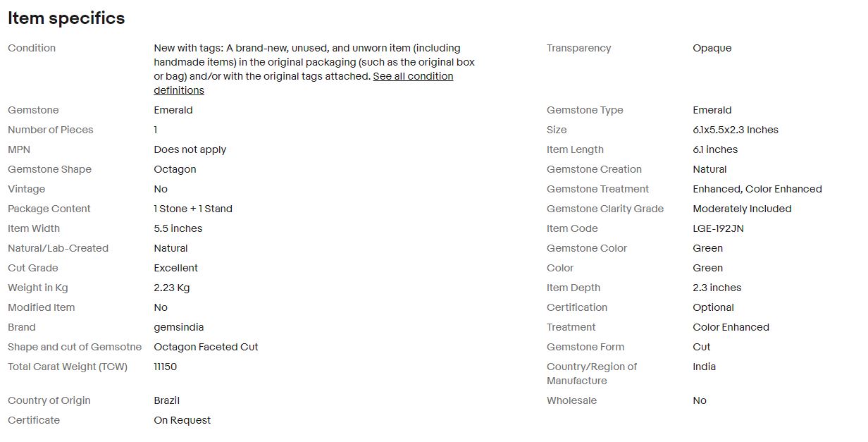This screenshot has width=868, height=442.
Task: Click the Total Carat Weight value 11150
Action: click(x=166, y=367)
